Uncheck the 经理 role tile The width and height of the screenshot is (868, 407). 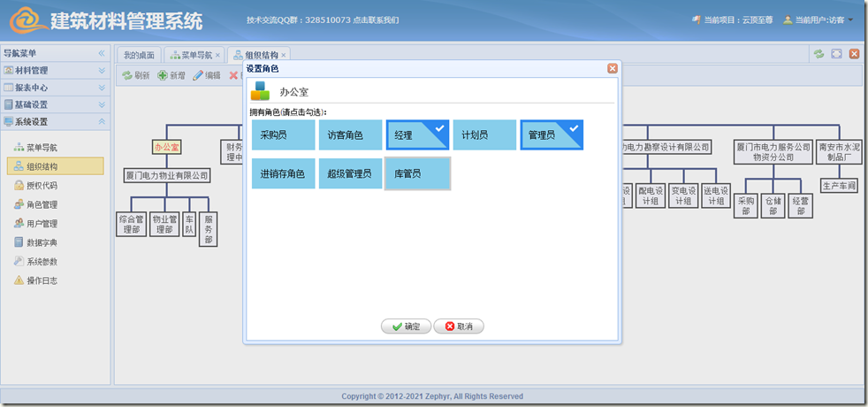pyautogui.click(x=417, y=135)
